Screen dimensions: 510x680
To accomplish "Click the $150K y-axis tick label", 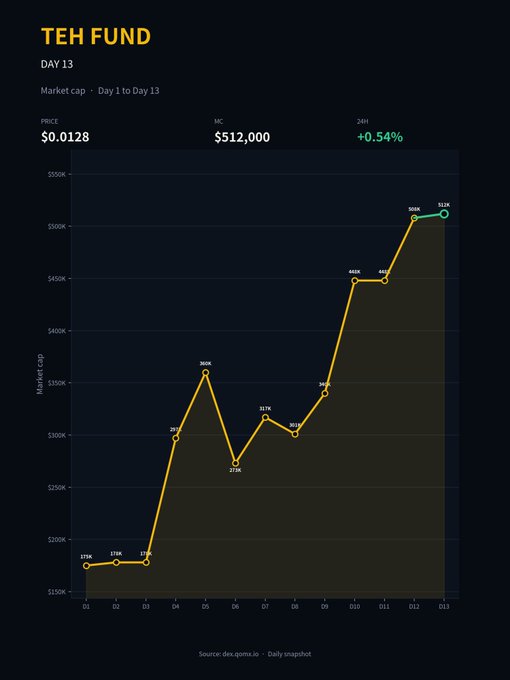I will pos(57,592).
